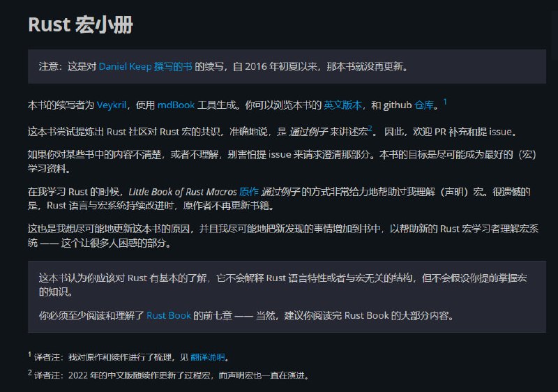Click the 'Rust 宏小册' page heading
The width and height of the screenshot is (558, 392).
[80, 25]
